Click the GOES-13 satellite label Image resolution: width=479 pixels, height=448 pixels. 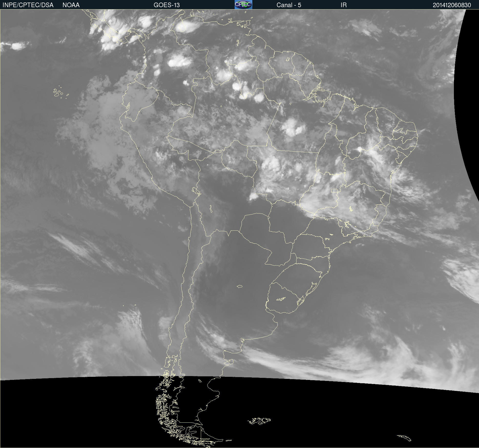click(x=167, y=5)
